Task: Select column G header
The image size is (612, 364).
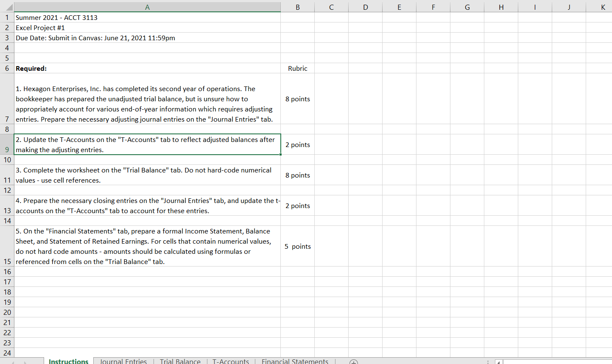Action: 467,7
